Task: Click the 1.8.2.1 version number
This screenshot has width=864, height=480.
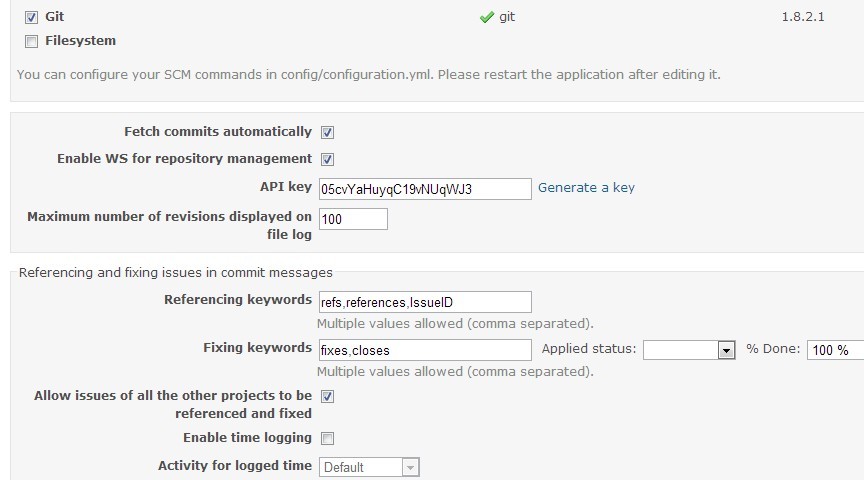Action: [803, 17]
